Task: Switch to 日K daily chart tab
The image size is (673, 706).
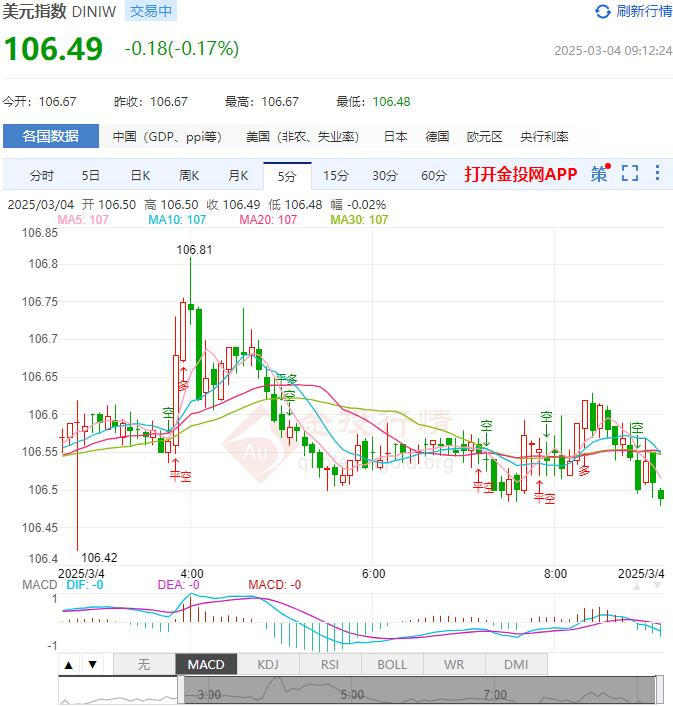Action: pos(140,175)
